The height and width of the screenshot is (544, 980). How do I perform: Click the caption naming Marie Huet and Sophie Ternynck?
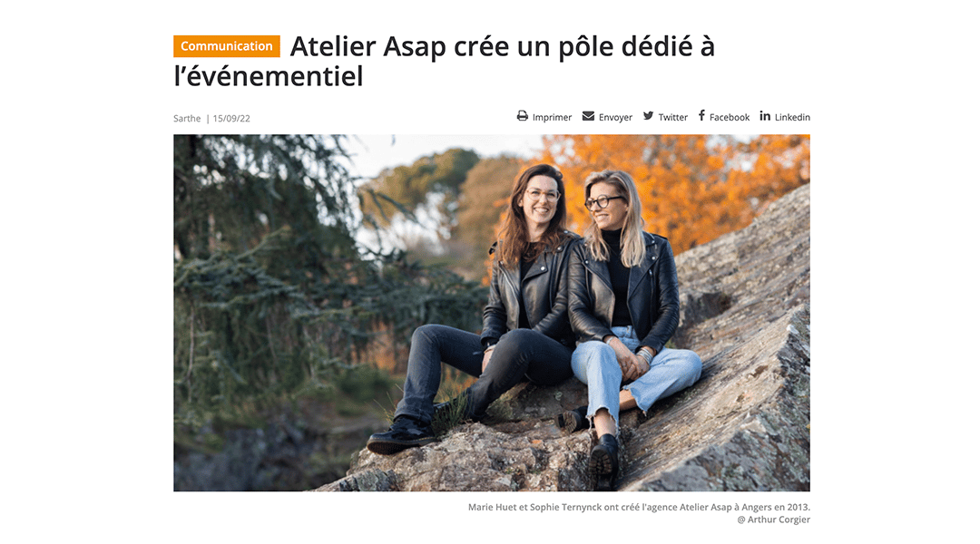pyautogui.click(x=639, y=507)
